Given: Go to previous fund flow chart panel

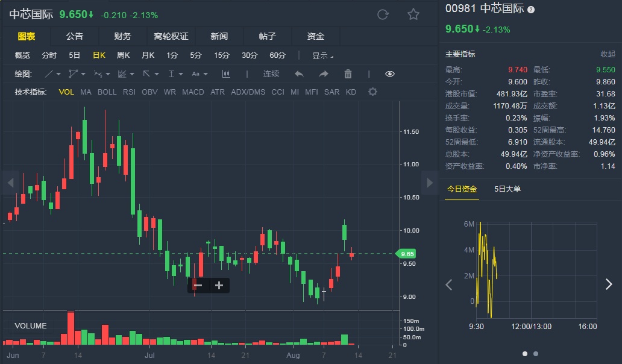Looking at the screenshot, I should click(448, 284).
